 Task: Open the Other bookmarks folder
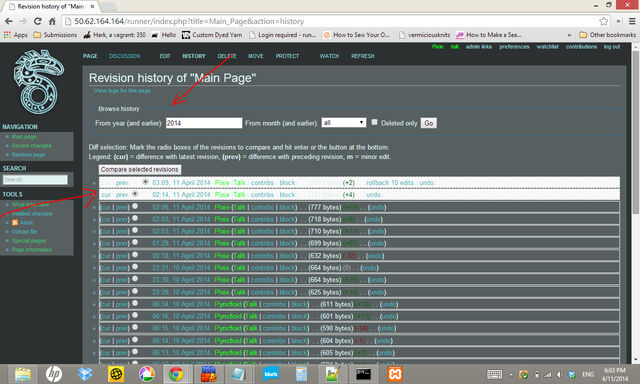[x=607, y=35]
